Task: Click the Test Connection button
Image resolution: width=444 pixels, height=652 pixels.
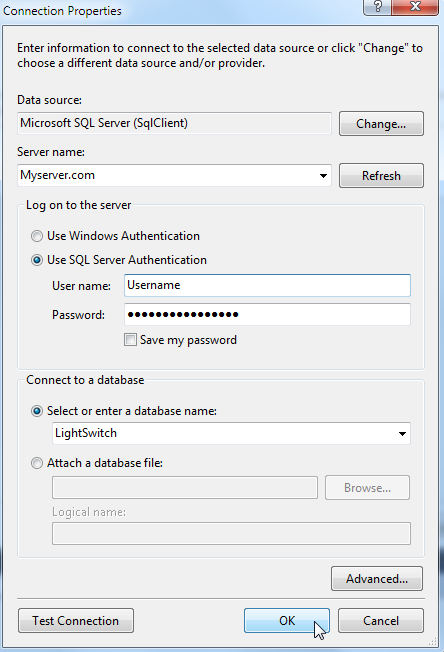Action: click(76, 620)
